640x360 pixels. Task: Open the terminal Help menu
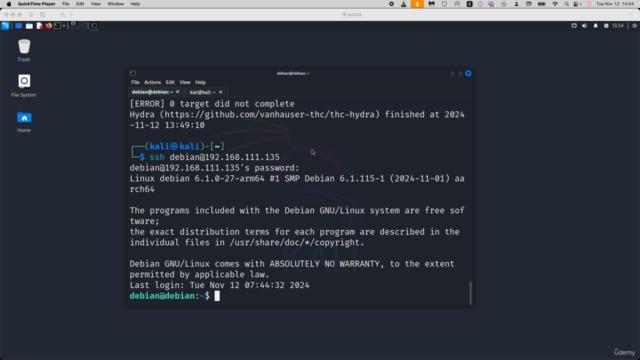click(x=200, y=82)
